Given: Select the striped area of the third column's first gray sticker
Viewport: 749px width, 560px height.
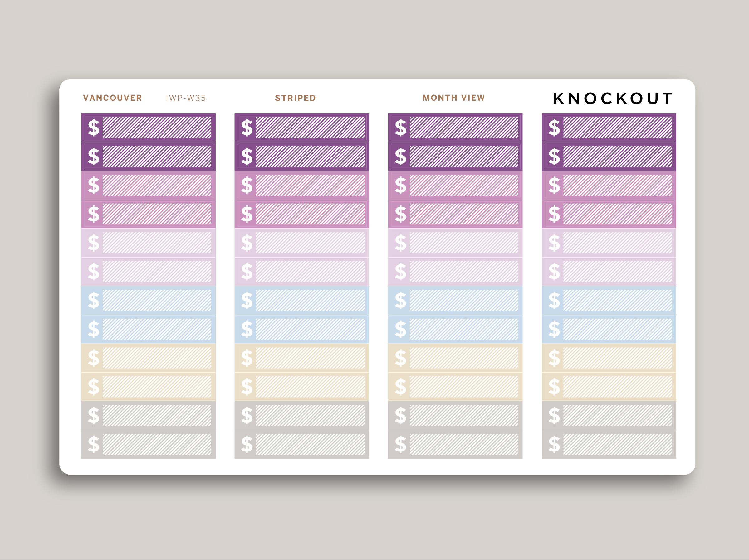Looking at the screenshot, I should pos(464,416).
